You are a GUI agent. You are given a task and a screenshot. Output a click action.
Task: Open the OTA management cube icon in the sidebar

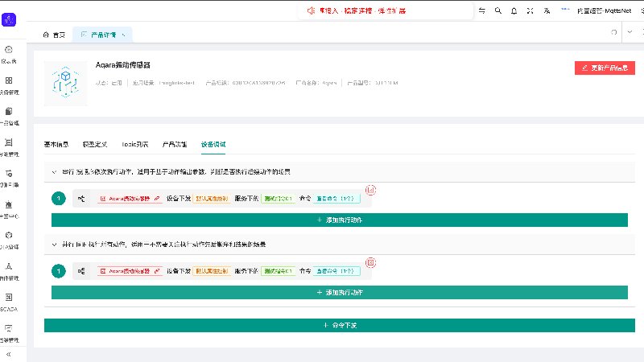(9, 235)
